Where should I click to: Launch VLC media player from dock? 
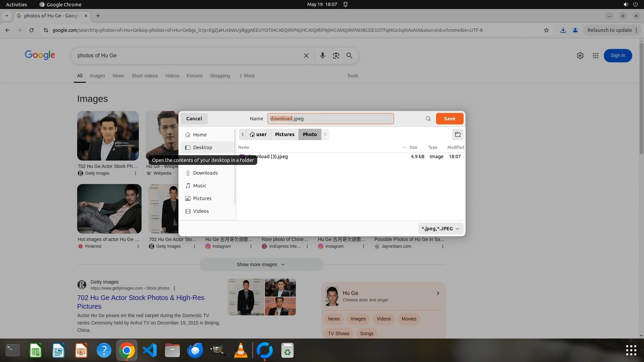pos(240,351)
